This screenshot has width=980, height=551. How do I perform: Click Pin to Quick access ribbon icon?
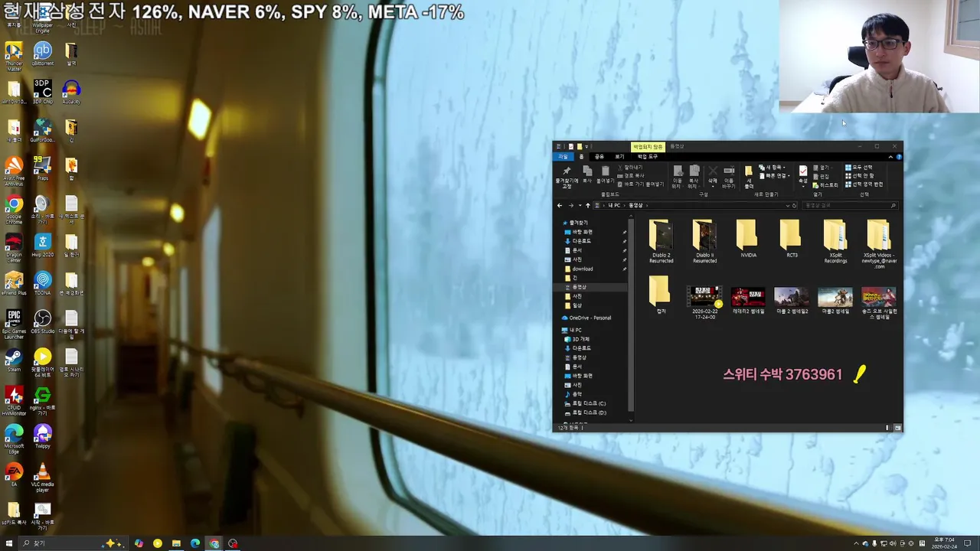point(567,177)
